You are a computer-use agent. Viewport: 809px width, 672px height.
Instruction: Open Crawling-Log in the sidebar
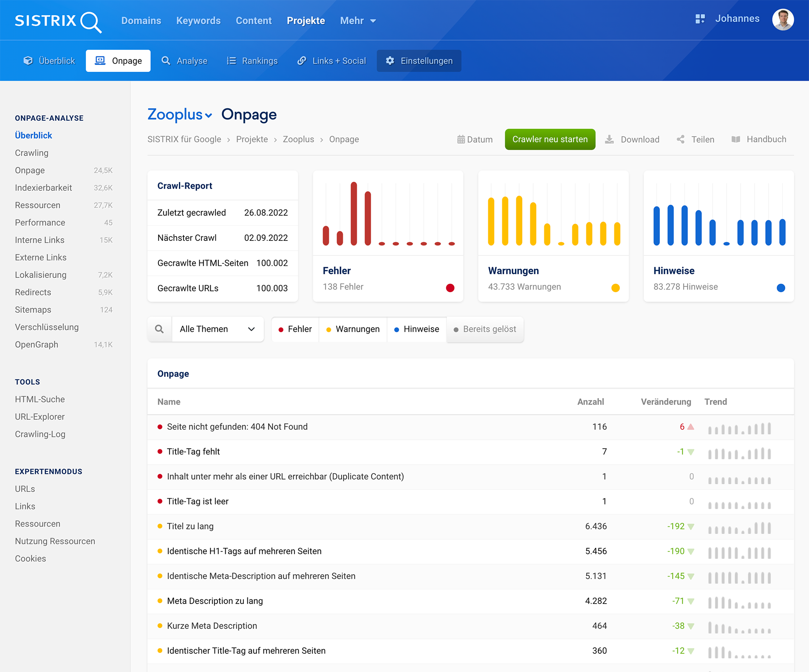tap(40, 434)
